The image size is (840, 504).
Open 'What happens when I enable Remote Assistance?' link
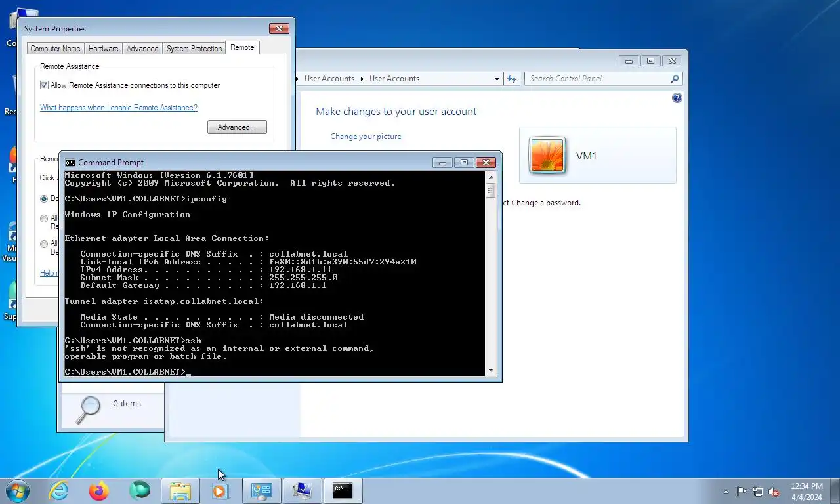click(x=119, y=108)
